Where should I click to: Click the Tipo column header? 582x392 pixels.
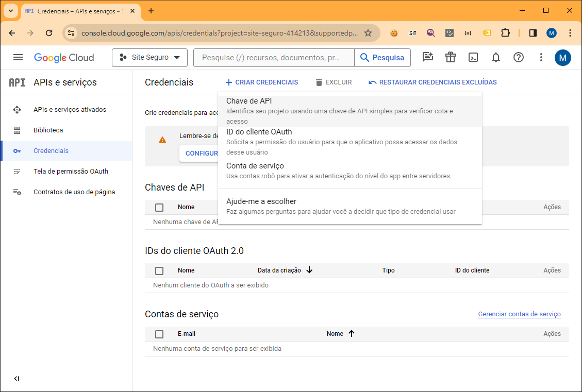click(x=388, y=270)
